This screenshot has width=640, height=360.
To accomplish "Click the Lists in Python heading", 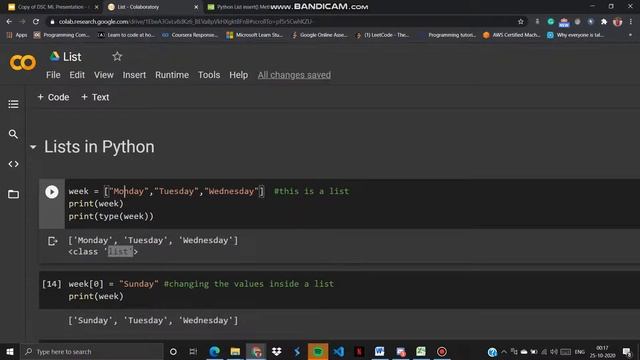I will click(99, 147).
